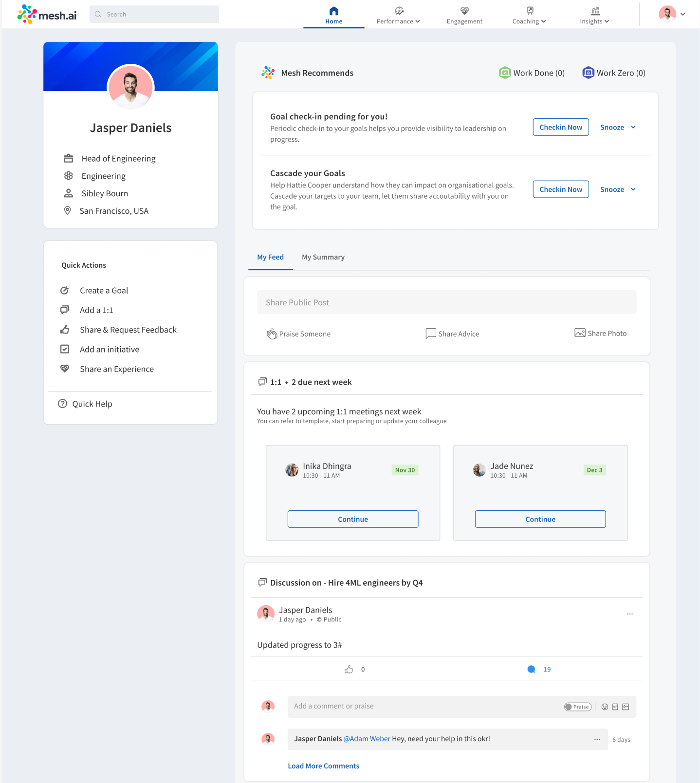Click Jasper Daniels post author avatar
The height and width of the screenshot is (783, 700).
pos(266,614)
